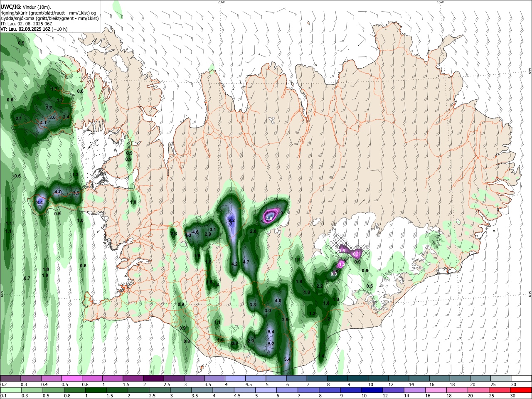Click the 'slydda/snjókoma' legend description line
This screenshot has height=399, width=532.
point(49,18)
